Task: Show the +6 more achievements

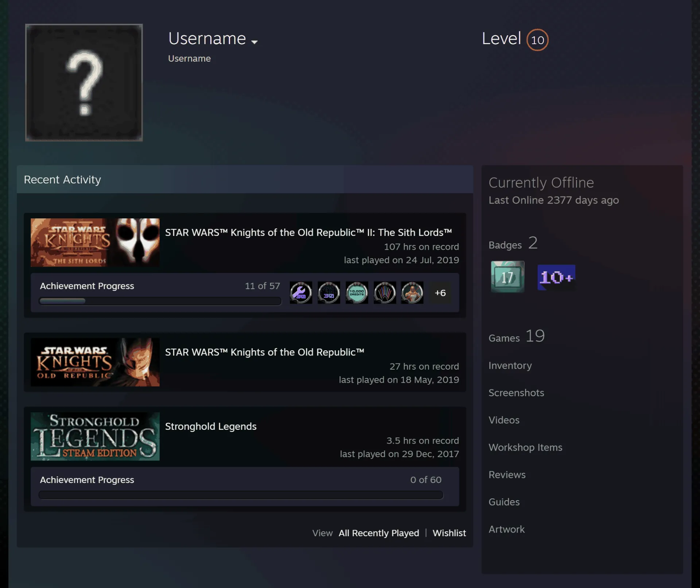Action: coord(440,293)
